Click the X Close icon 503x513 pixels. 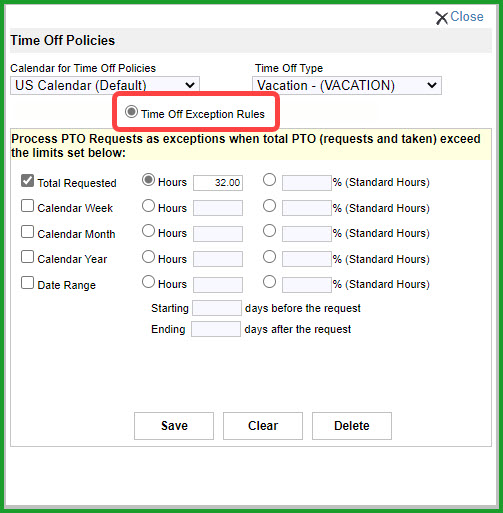tap(442, 18)
